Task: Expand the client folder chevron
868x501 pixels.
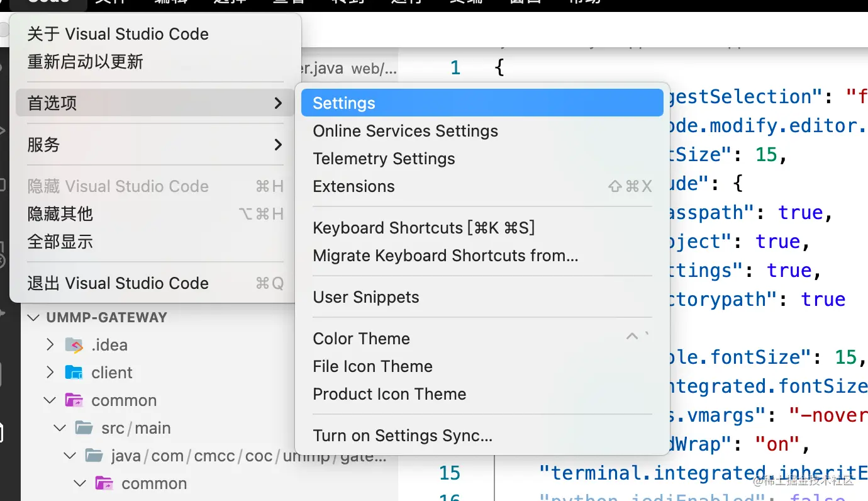Action: (50, 373)
